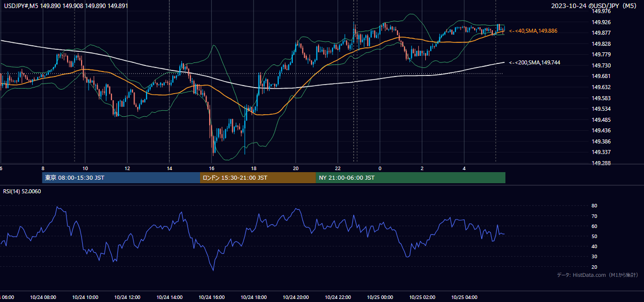
Task: Click the 10/24 10:00 date label
Action: pyautogui.click(x=85, y=297)
